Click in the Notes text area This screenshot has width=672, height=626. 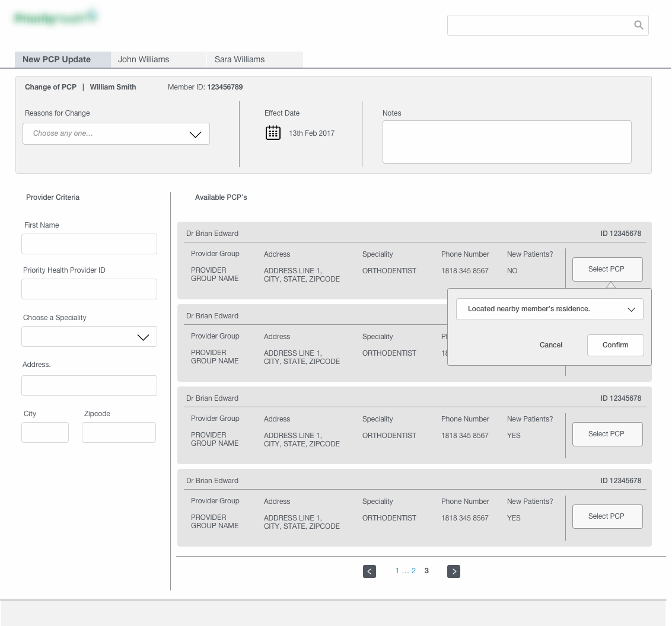pyautogui.click(x=507, y=142)
